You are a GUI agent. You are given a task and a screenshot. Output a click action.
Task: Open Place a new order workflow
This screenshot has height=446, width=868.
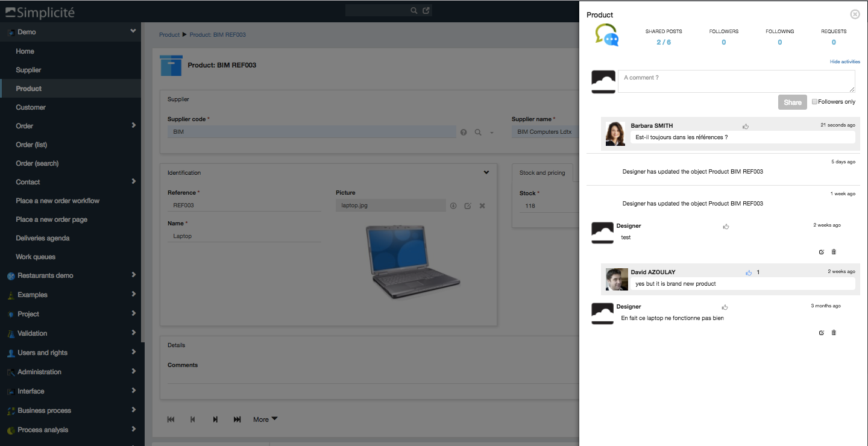click(58, 201)
